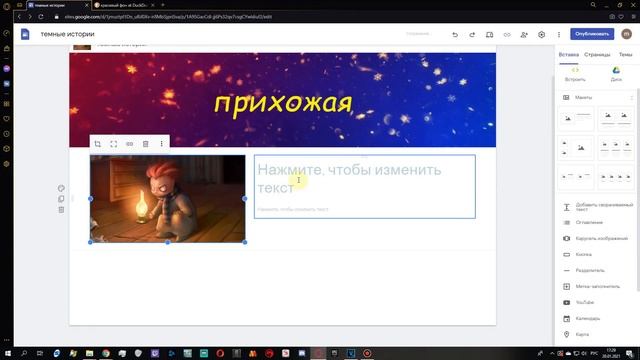640x360 pixels.
Task: Click the insert link icon on image toolbar
Action: [129, 144]
